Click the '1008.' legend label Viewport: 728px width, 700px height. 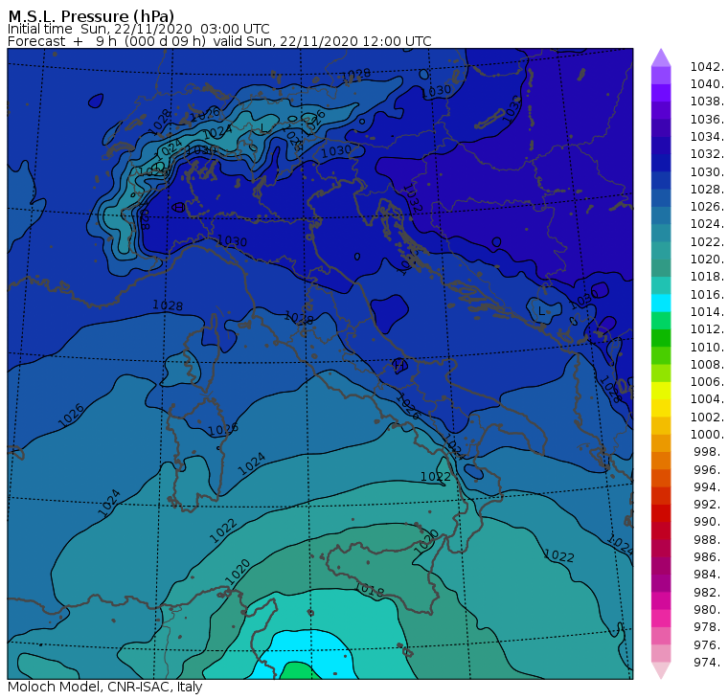[x=707, y=365]
